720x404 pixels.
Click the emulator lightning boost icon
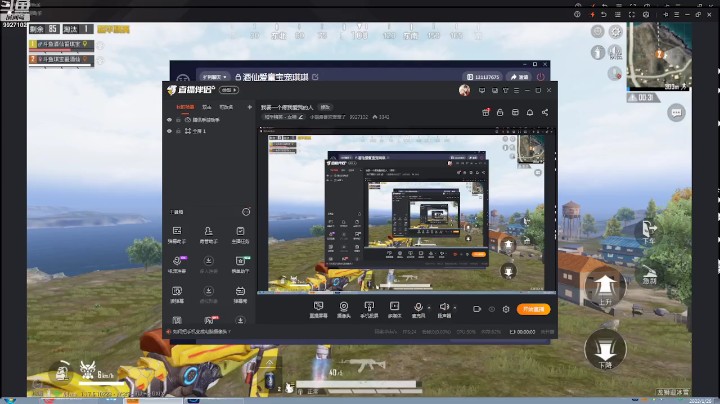pyautogui.click(x=592, y=15)
